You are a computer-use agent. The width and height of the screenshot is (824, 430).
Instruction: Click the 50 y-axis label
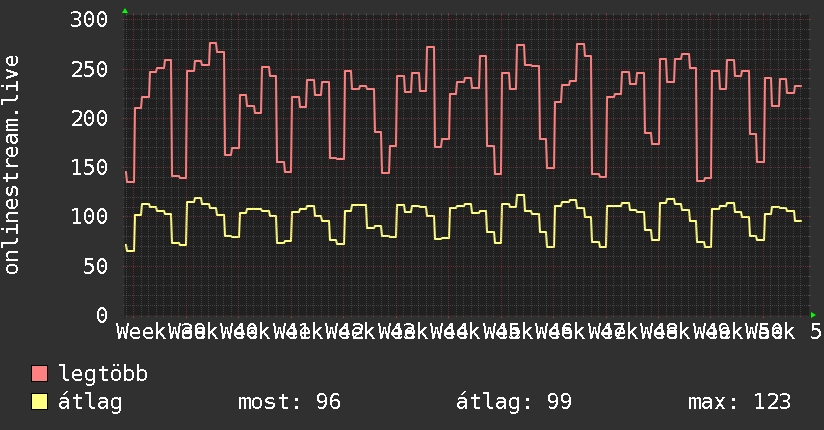pos(96,266)
